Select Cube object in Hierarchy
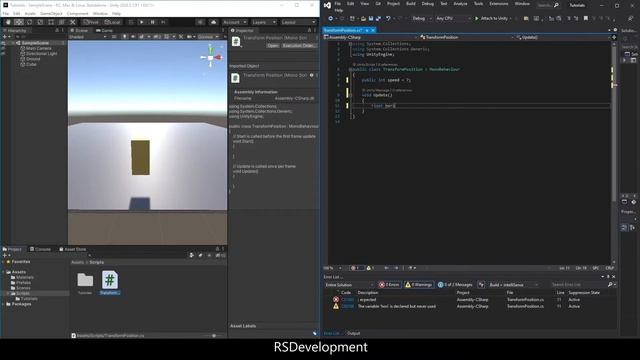 coord(31,64)
